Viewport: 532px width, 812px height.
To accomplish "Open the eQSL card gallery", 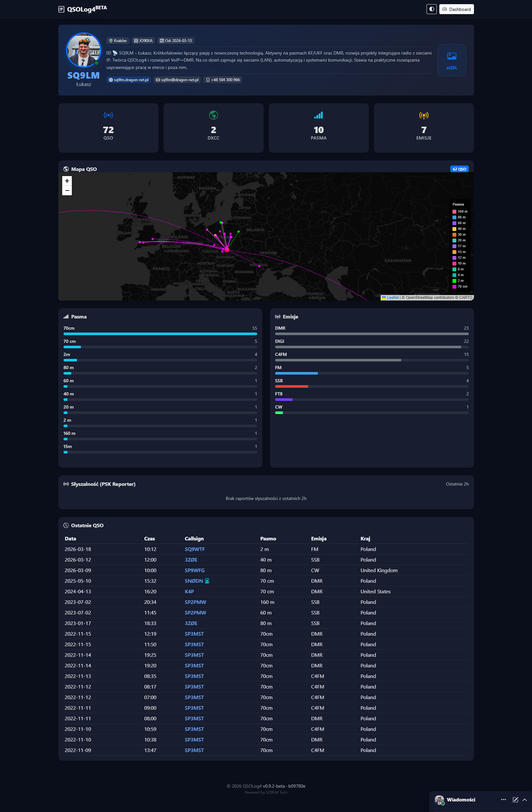I will coord(452,60).
